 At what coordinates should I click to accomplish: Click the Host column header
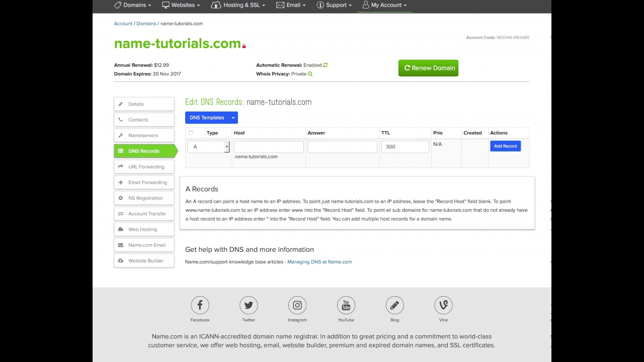click(239, 133)
